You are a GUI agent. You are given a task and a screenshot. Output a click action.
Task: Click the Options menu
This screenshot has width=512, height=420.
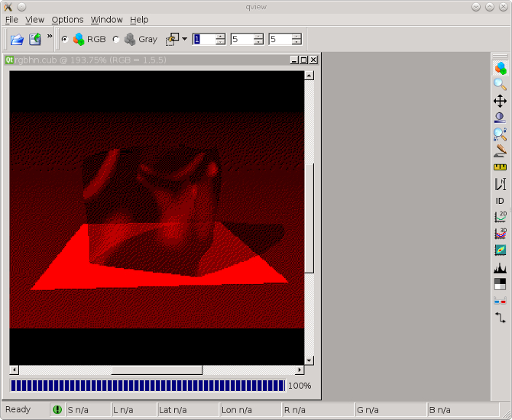pyautogui.click(x=67, y=20)
